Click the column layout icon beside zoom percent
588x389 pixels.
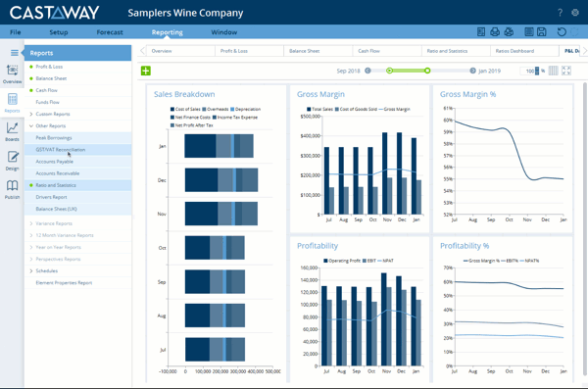click(553, 71)
